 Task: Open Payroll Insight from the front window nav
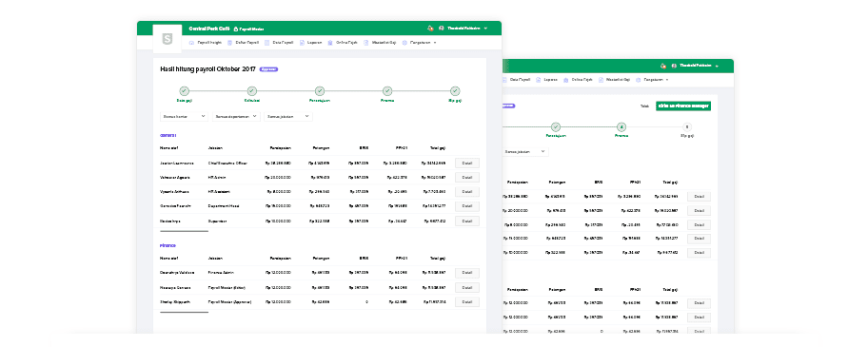coord(206,43)
